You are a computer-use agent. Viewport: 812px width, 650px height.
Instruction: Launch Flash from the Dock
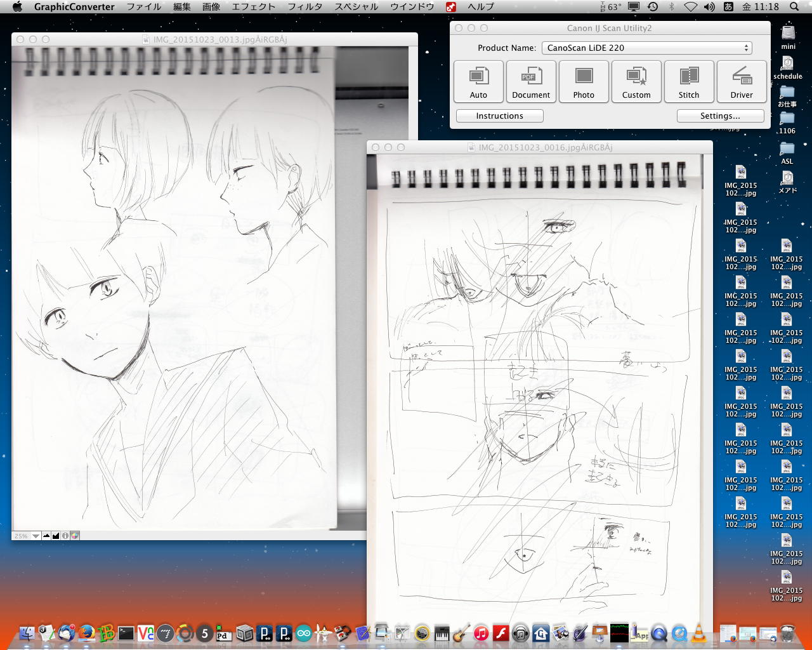point(501,633)
